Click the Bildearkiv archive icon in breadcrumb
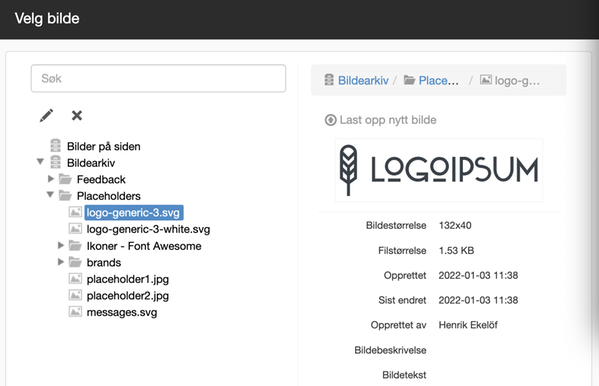 [x=329, y=80]
